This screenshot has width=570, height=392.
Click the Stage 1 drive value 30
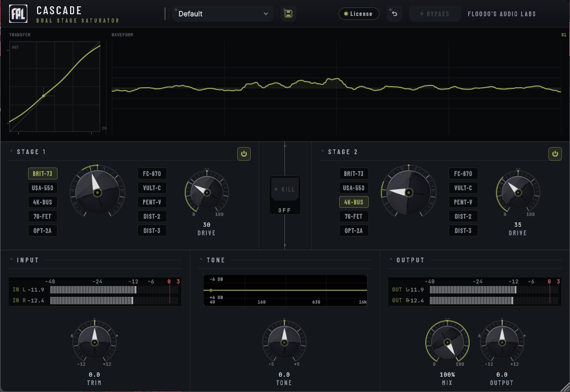tap(207, 224)
